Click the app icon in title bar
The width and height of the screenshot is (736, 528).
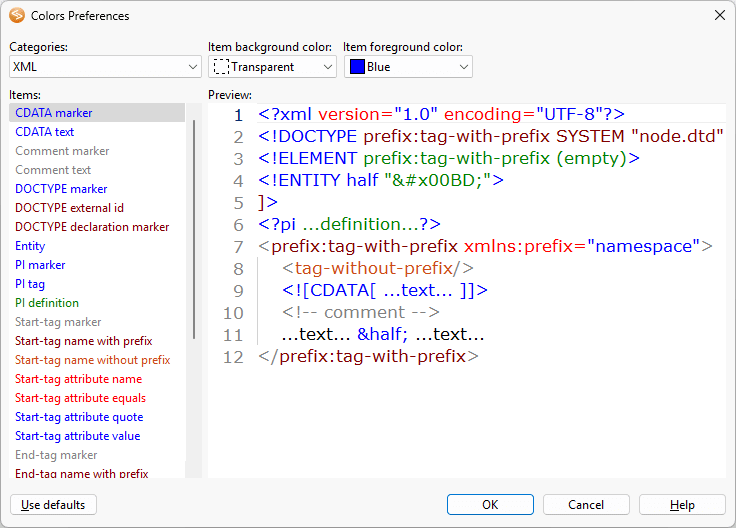pos(17,15)
